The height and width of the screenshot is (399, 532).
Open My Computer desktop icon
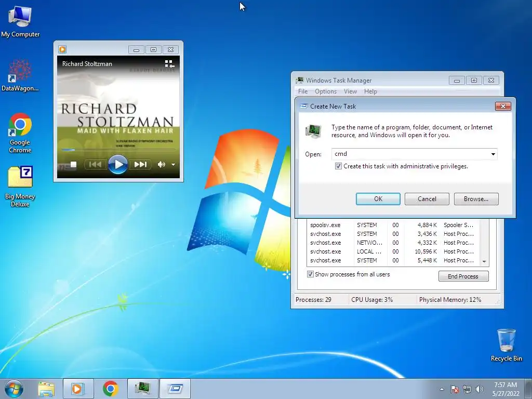[20, 22]
